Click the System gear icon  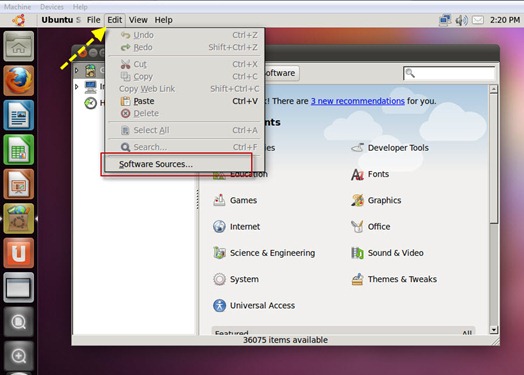219,279
